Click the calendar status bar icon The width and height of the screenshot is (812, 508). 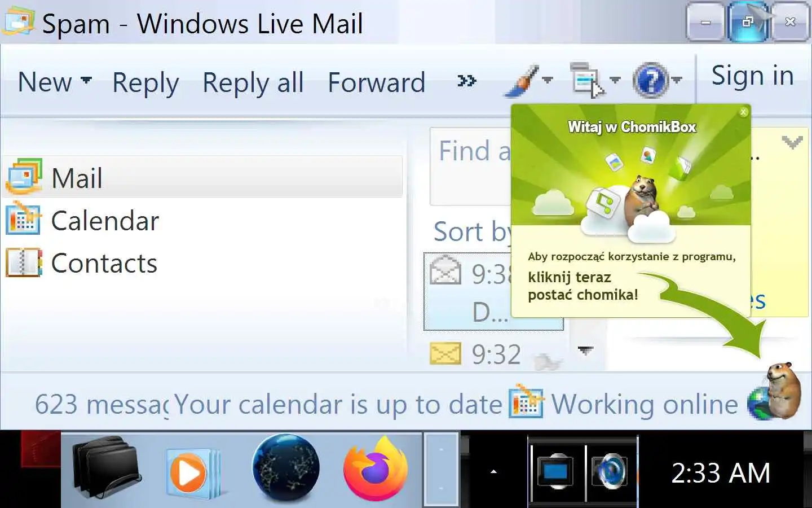(x=526, y=403)
